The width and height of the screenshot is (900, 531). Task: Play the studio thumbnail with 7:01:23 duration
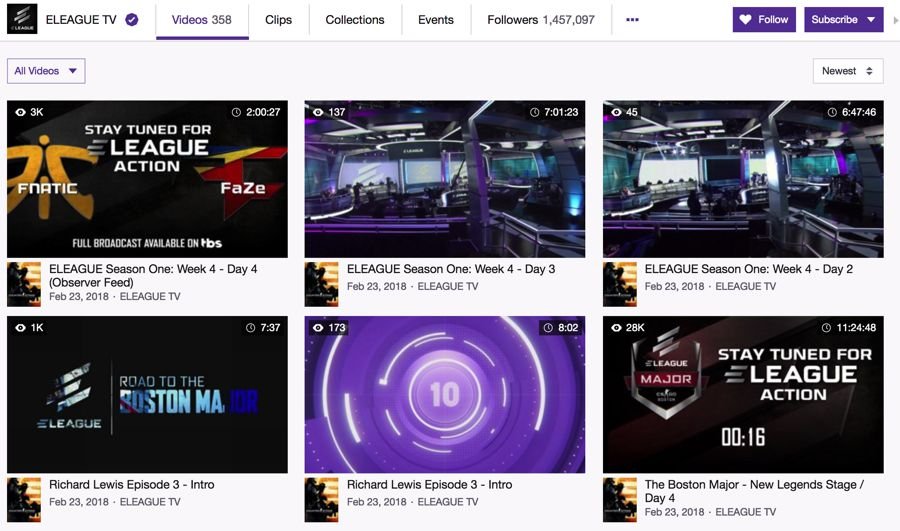pos(445,179)
